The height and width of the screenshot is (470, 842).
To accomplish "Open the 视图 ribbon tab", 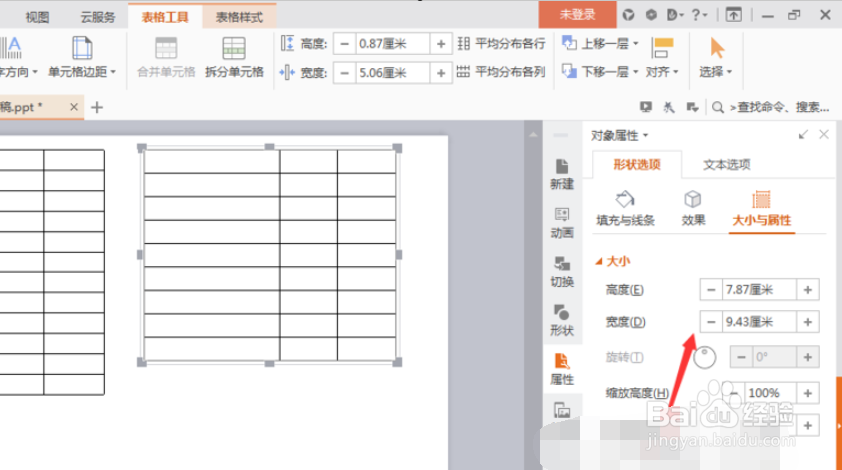I will pos(37,17).
